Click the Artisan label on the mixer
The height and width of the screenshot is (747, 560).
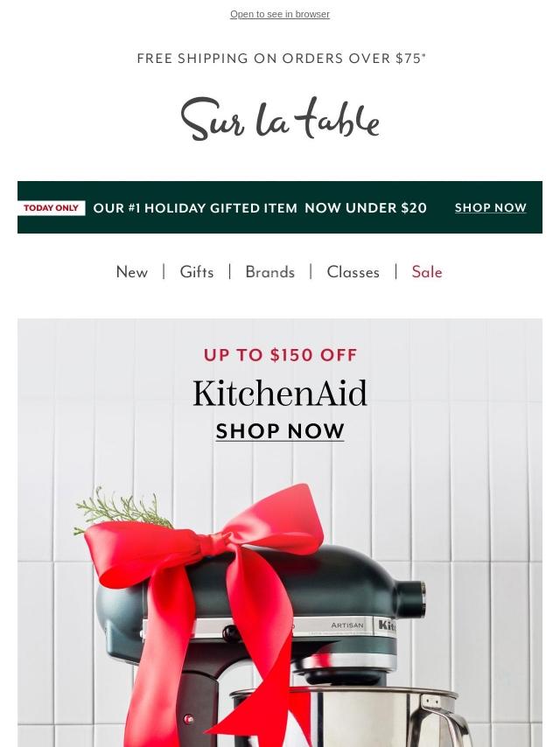click(x=347, y=625)
